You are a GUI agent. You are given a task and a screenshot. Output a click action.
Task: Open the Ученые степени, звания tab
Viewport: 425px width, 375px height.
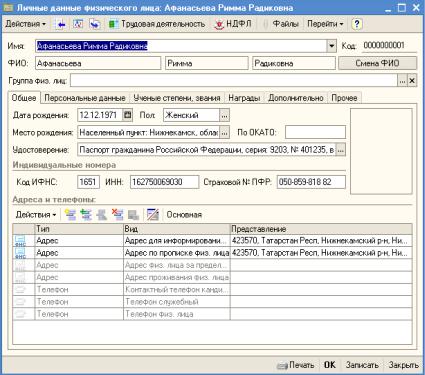point(177,98)
